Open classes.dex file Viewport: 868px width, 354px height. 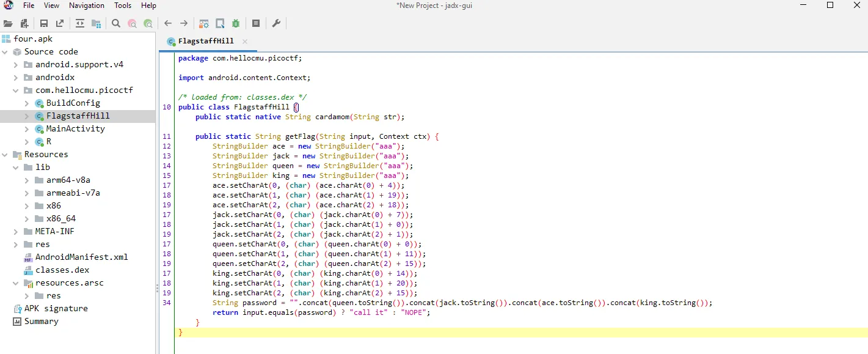tap(62, 270)
